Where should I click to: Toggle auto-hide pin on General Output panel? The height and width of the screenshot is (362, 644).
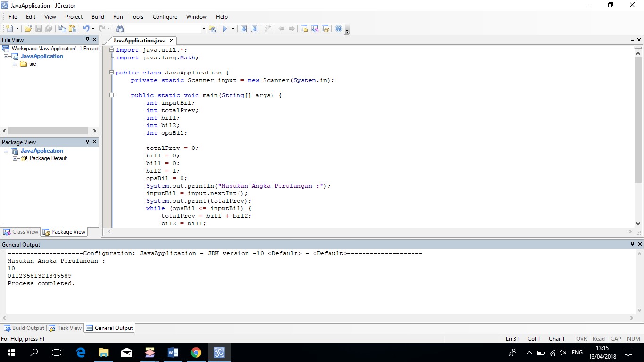(x=633, y=244)
